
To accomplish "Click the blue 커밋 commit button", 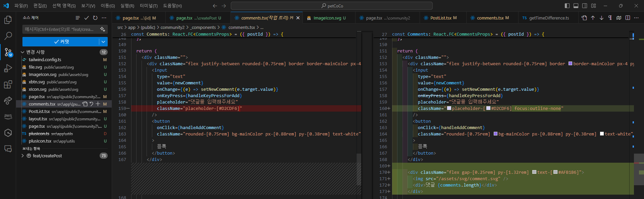I will pyautogui.click(x=61, y=42).
